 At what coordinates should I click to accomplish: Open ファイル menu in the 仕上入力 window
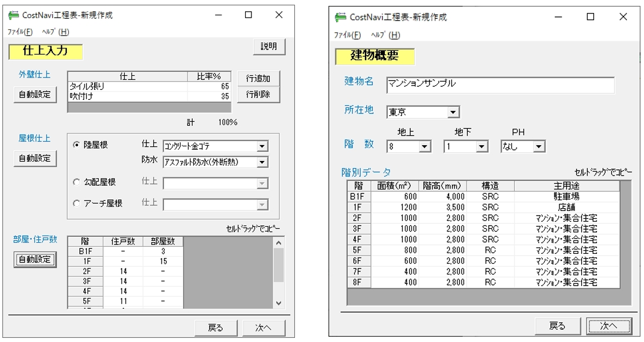click(21, 32)
